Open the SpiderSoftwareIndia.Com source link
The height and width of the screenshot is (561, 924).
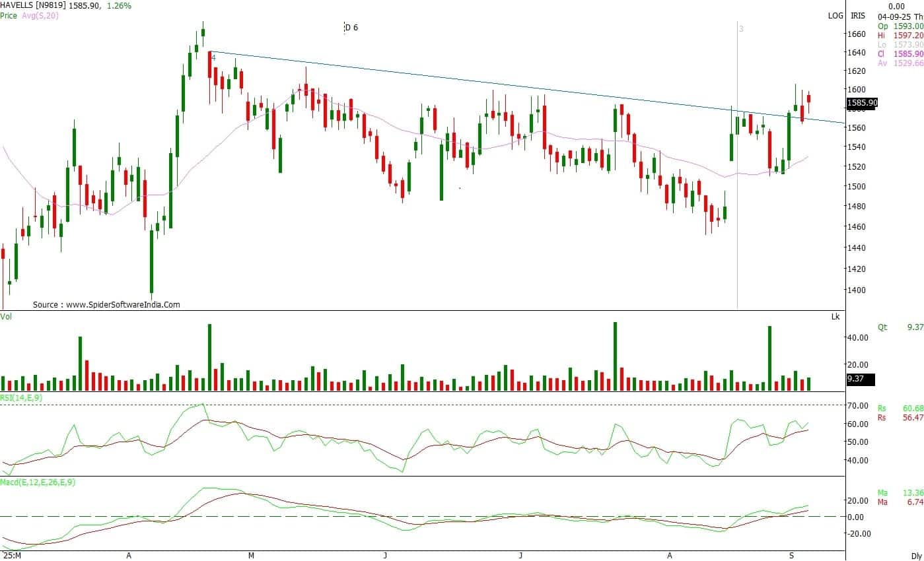click(122, 305)
